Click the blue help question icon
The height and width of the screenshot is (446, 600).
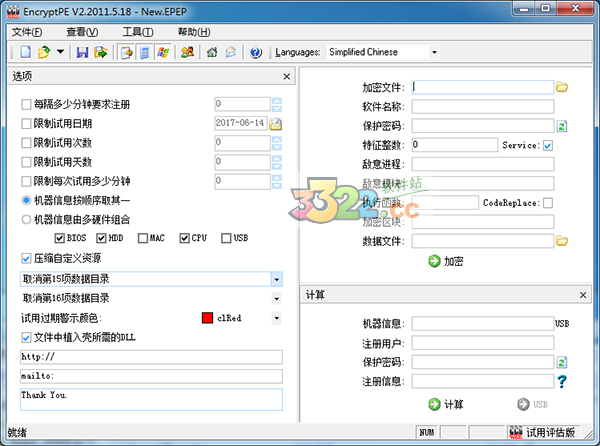pos(256,52)
